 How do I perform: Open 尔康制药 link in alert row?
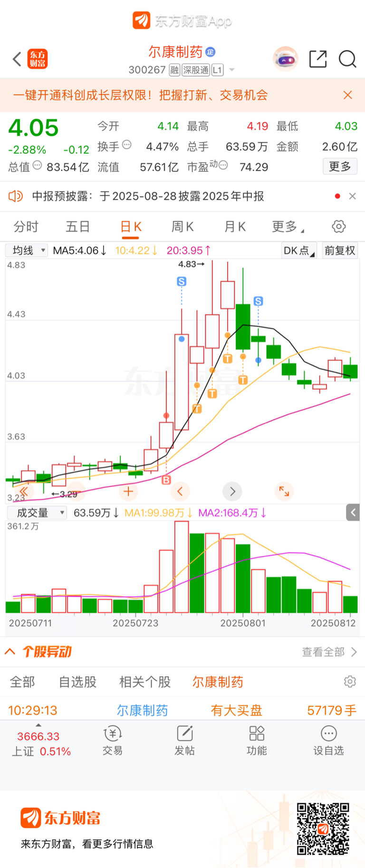[x=143, y=710]
